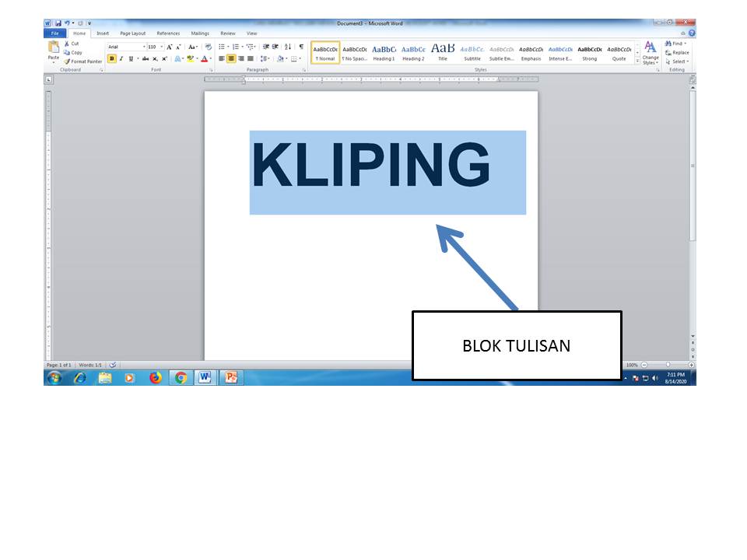
Task: Open the Mailings ribbon tab
Action: click(200, 33)
